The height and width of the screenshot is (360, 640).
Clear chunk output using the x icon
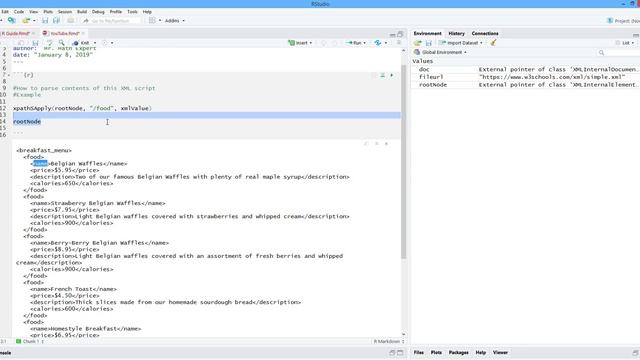pyautogui.click(x=386, y=144)
